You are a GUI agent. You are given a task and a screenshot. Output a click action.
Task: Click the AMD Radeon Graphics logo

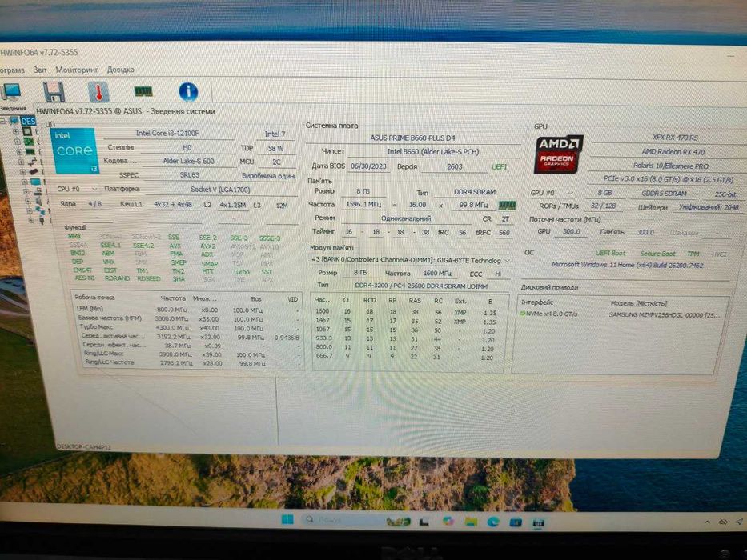click(559, 154)
